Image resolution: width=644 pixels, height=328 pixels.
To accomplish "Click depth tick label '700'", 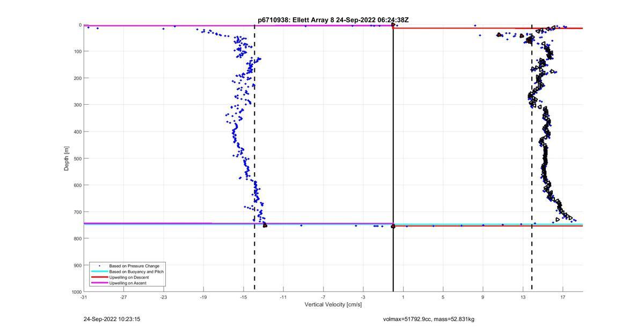I will (78, 212).
